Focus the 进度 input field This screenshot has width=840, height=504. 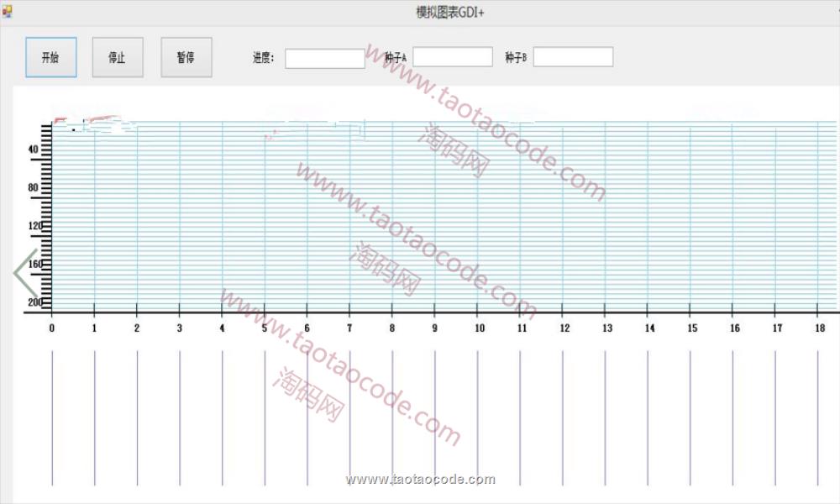click(x=324, y=58)
